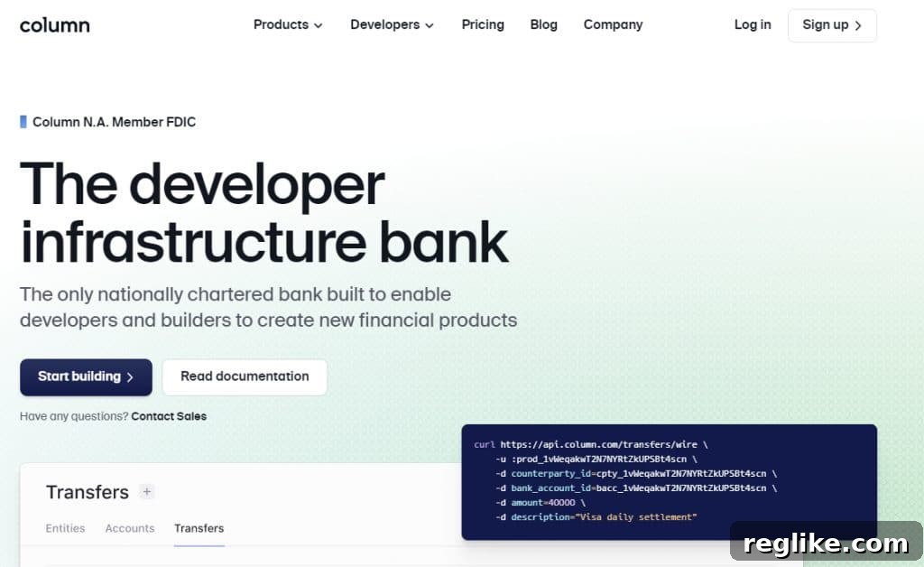924x567 pixels.
Task: Click the -u :prod_ API key line
Action: point(596,460)
